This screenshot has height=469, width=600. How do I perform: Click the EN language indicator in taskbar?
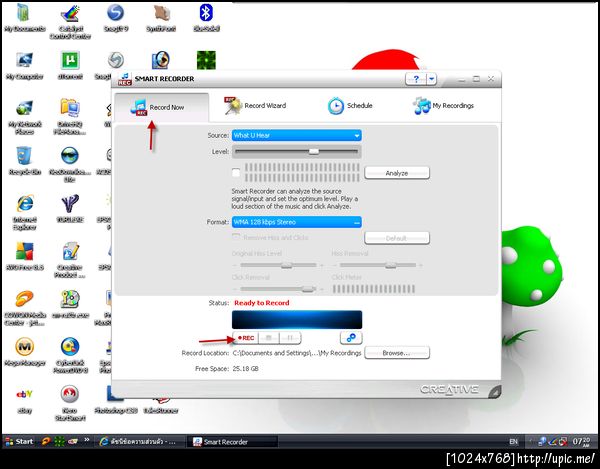513,441
